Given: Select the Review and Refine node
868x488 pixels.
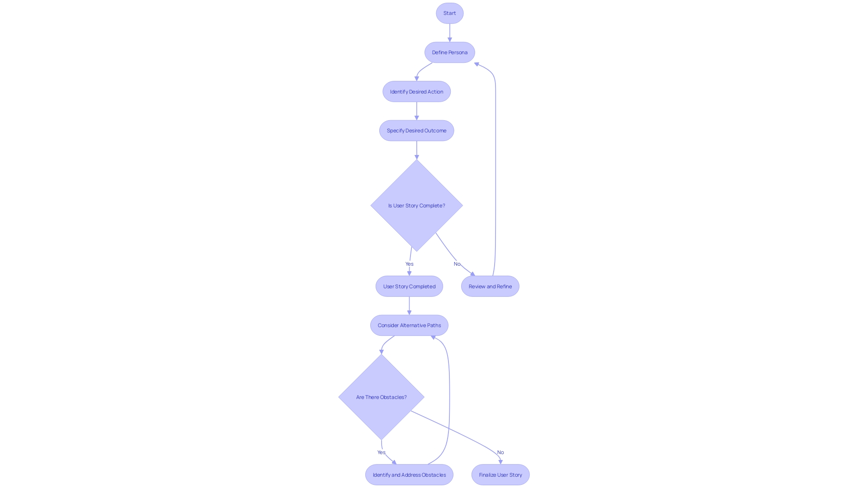Looking at the screenshot, I should pyautogui.click(x=490, y=286).
